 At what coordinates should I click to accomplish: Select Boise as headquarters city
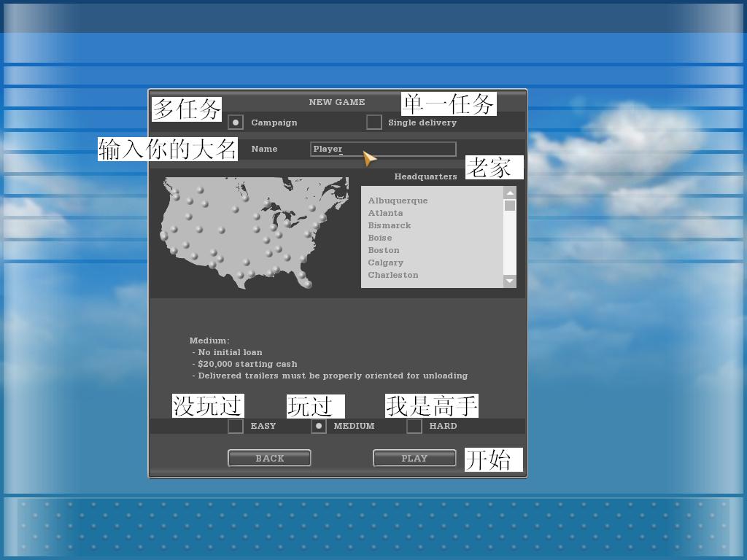(x=380, y=238)
